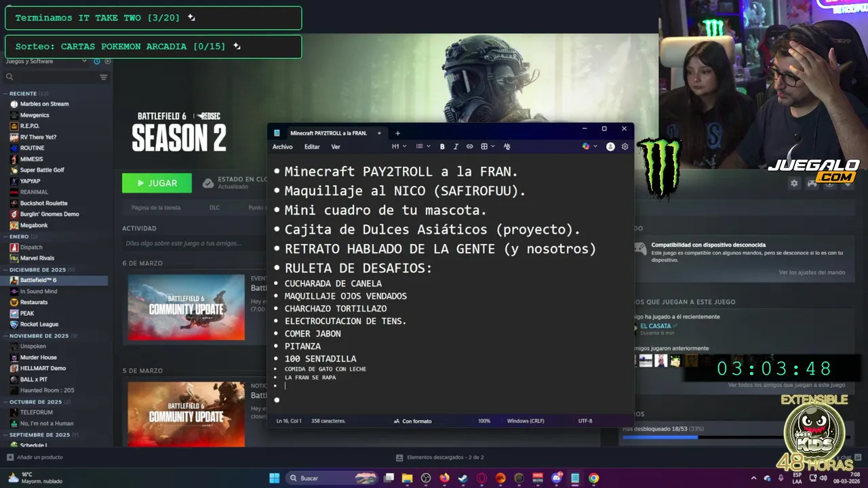
Task: Open Ver menu in Notepad
Action: click(336, 146)
